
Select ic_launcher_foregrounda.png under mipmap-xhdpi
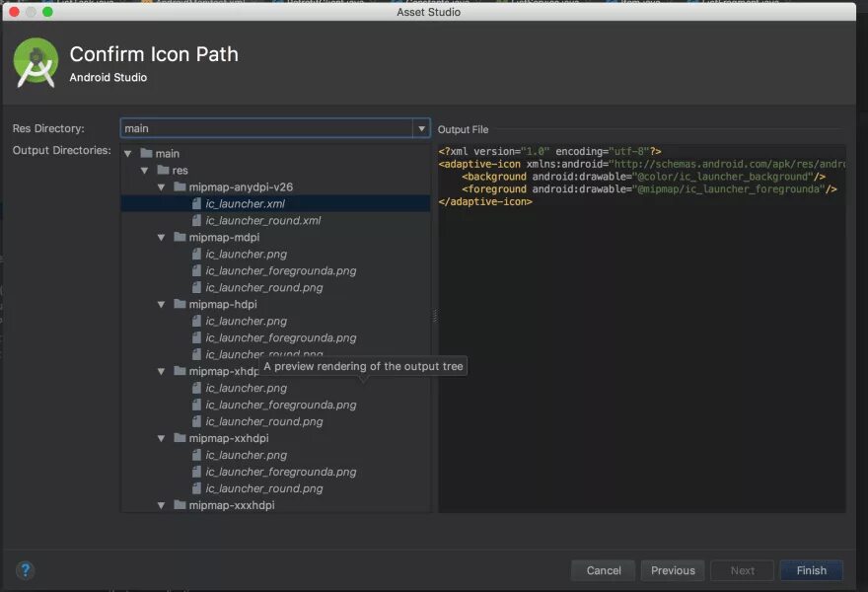click(281, 405)
